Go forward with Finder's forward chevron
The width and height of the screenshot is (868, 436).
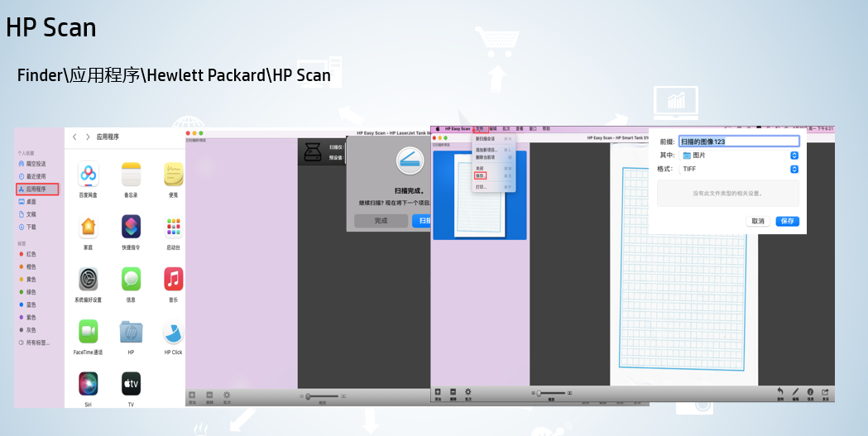pyautogui.click(x=88, y=137)
